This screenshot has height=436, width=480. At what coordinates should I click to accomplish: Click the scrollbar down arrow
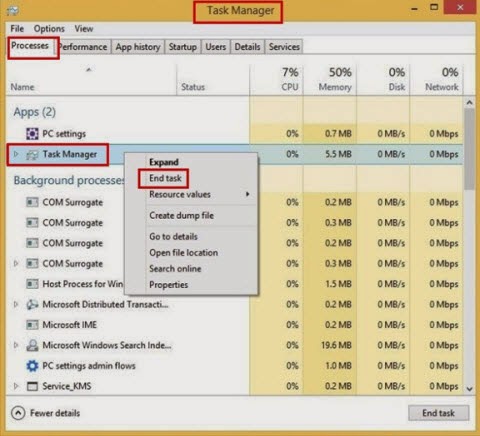coord(469,389)
